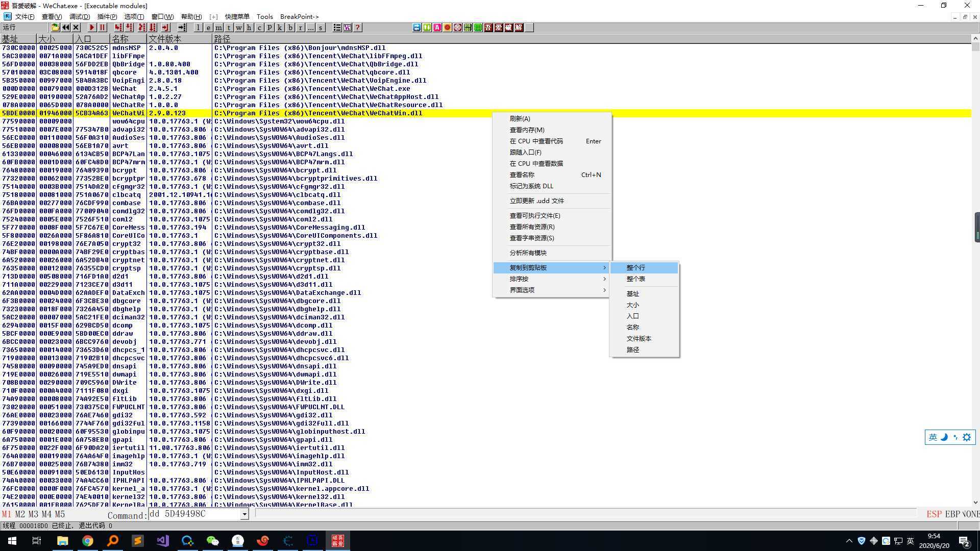980x551 pixels.
Task: Expand the 界面选项 submenu
Action: pyautogui.click(x=552, y=290)
